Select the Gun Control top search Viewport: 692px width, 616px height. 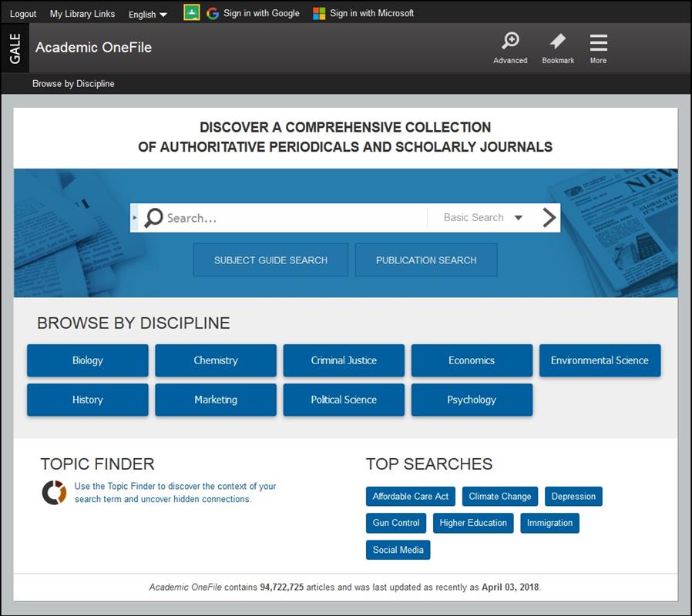(396, 523)
